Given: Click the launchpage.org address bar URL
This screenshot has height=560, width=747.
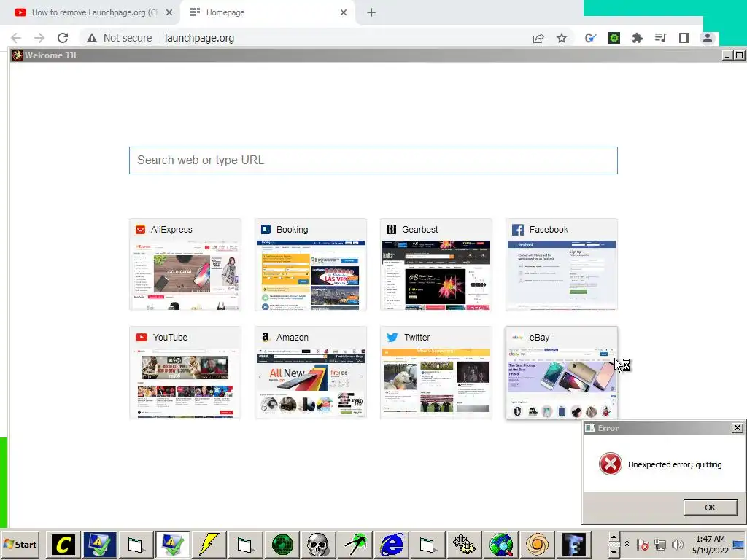Looking at the screenshot, I should click(199, 38).
